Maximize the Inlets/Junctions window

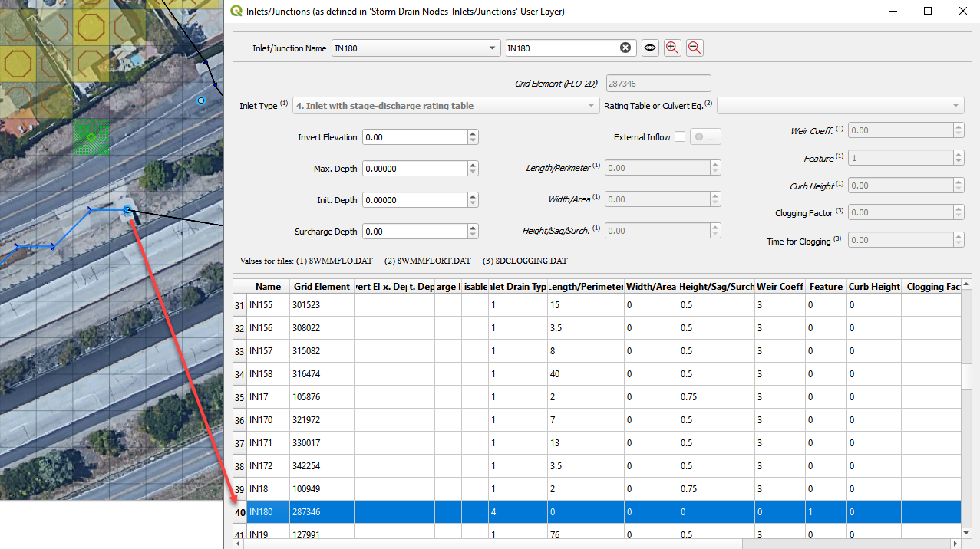928,12
